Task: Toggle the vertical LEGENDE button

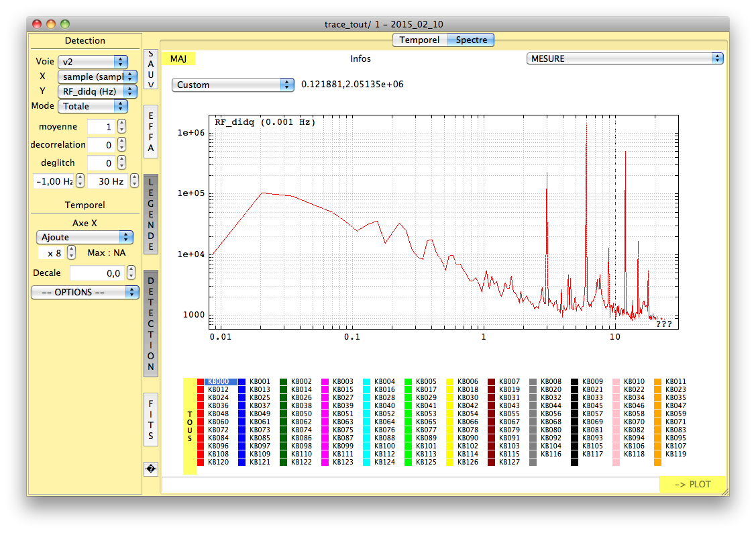Action: pyautogui.click(x=151, y=214)
